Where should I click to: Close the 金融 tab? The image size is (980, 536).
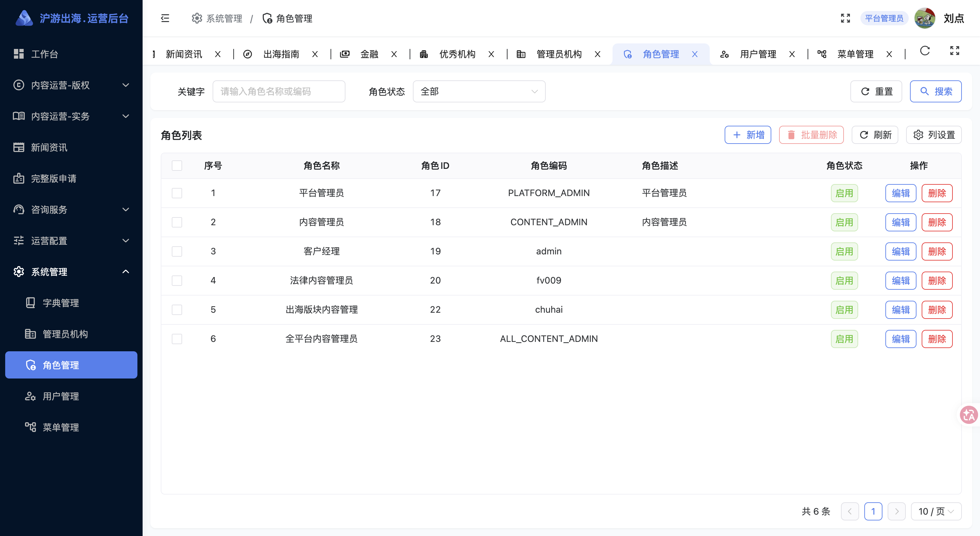click(394, 54)
